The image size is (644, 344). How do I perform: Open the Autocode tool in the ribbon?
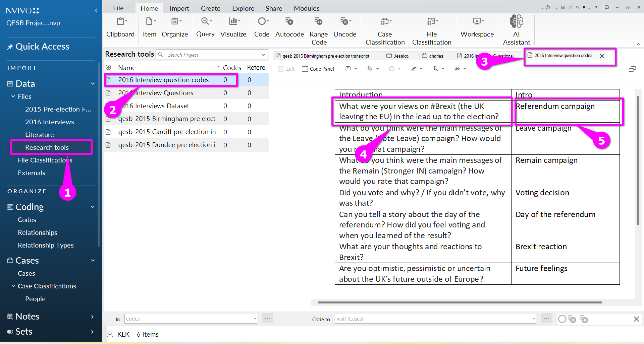click(289, 22)
